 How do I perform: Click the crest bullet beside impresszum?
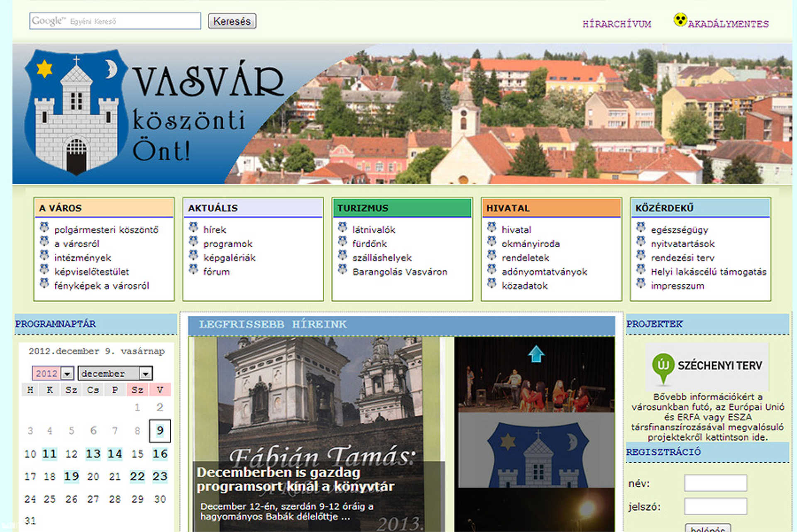point(641,283)
